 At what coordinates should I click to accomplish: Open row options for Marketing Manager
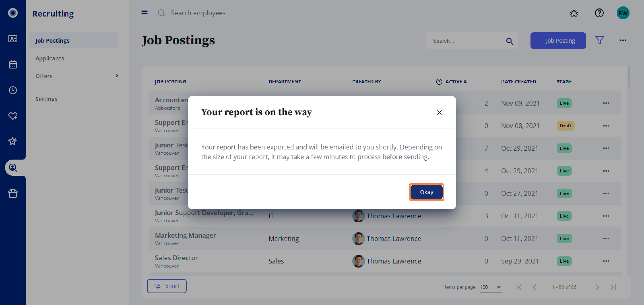(x=606, y=239)
